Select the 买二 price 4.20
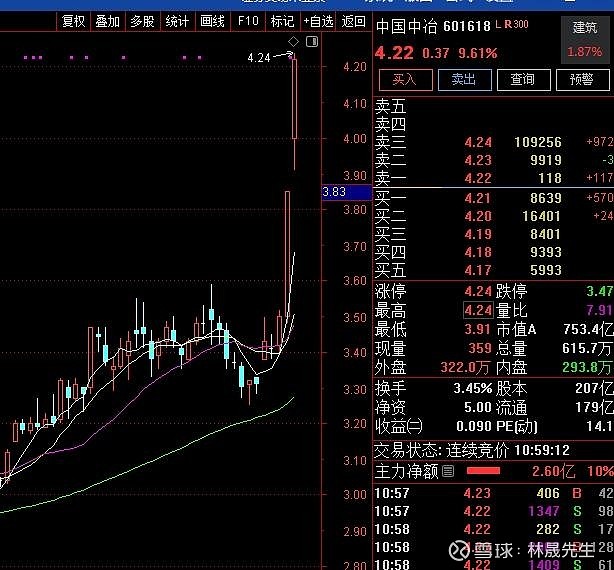Screen dimensions: 614x570 (478, 216)
